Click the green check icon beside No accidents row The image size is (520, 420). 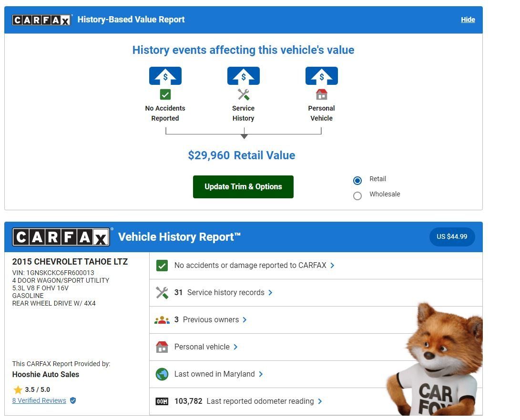[x=162, y=266]
